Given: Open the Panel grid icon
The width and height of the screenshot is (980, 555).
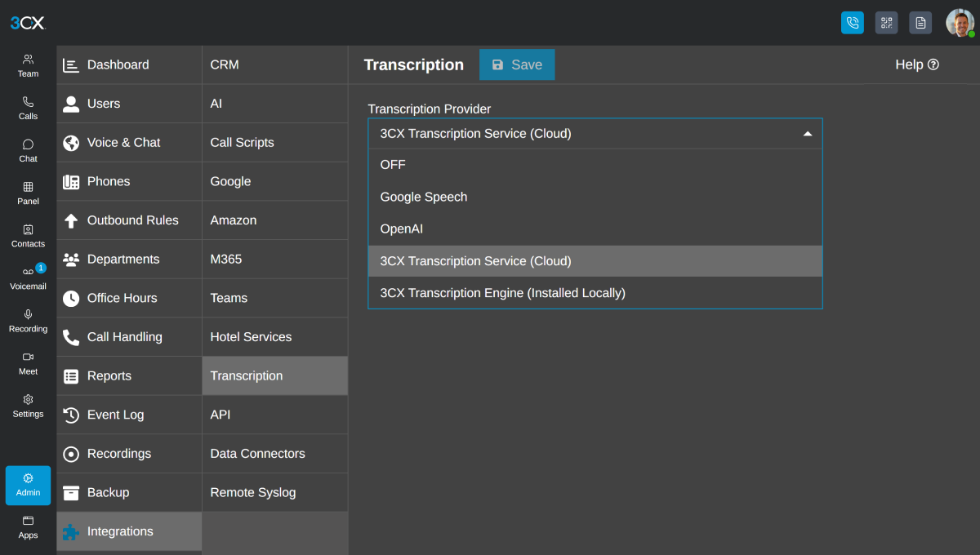Looking at the screenshot, I should point(28,187).
